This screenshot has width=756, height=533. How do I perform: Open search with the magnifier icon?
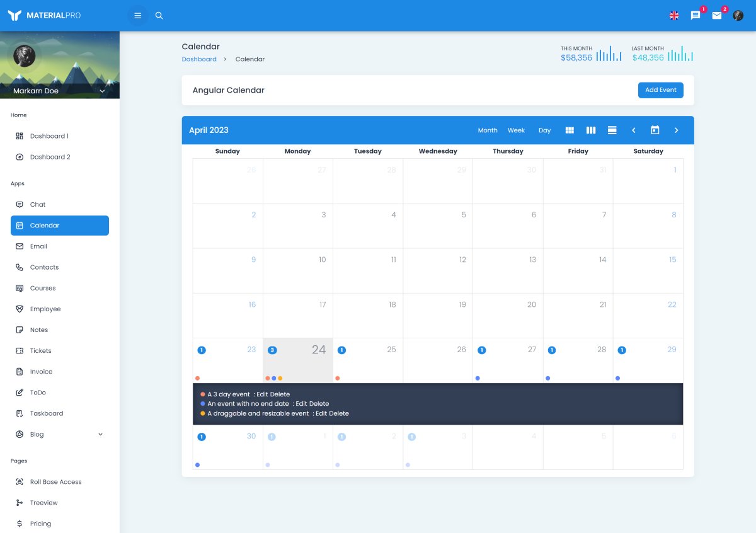click(x=159, y=15)
